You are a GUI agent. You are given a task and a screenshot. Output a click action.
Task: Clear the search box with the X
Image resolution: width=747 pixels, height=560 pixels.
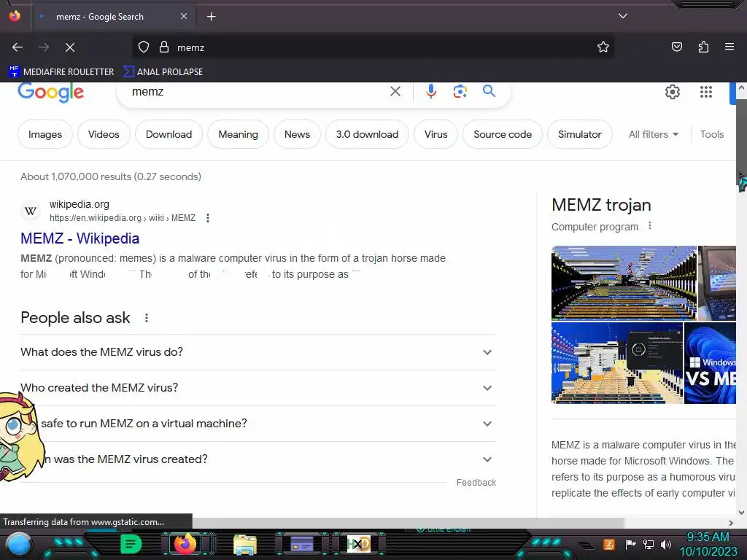395,91
